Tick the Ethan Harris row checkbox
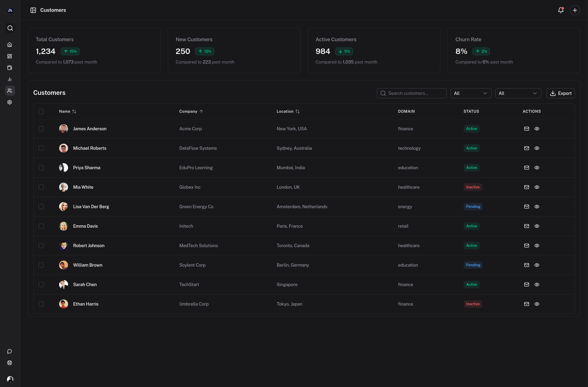588x387 pixels. pos(41,304)
